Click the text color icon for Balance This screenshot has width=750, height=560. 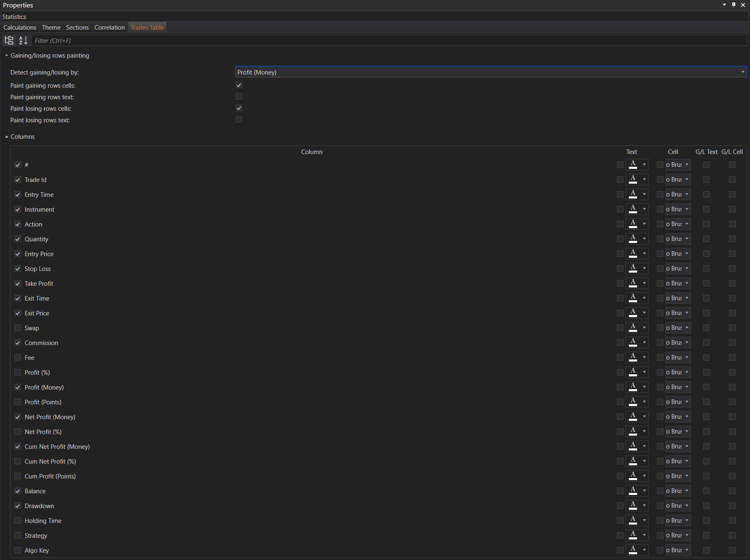[x=633, y=491]
